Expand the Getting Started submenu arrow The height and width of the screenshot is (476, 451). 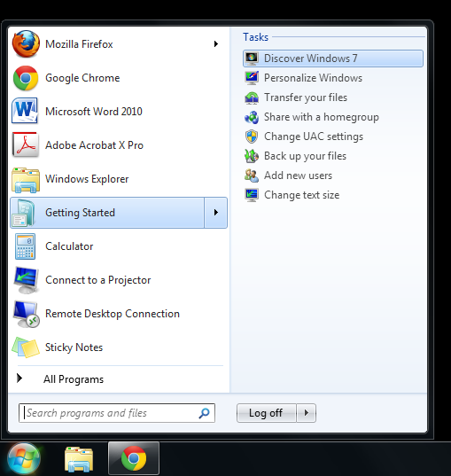216,213
